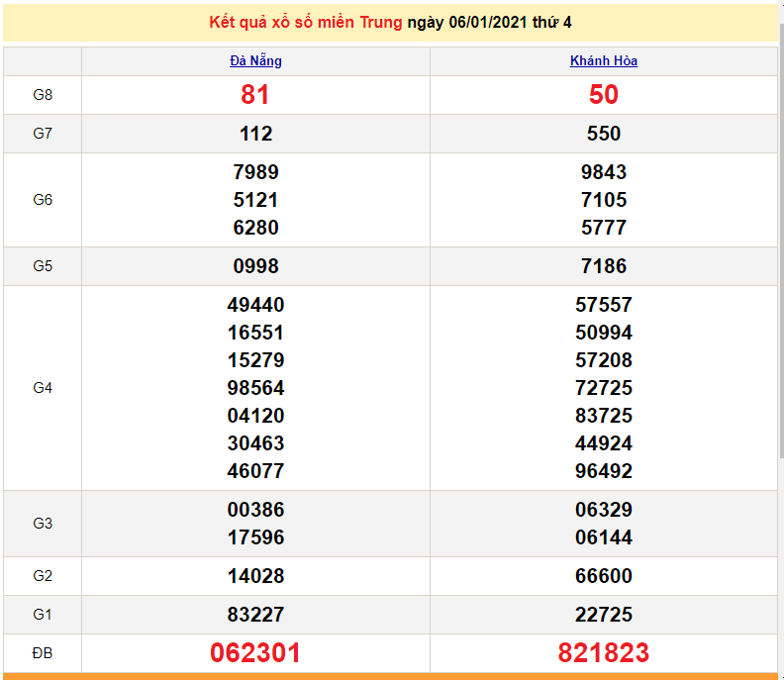This screenshot has width=784, height=680.
Task: Click Khánh Hòa special prize number 821823
Action: tap(603, 653)
